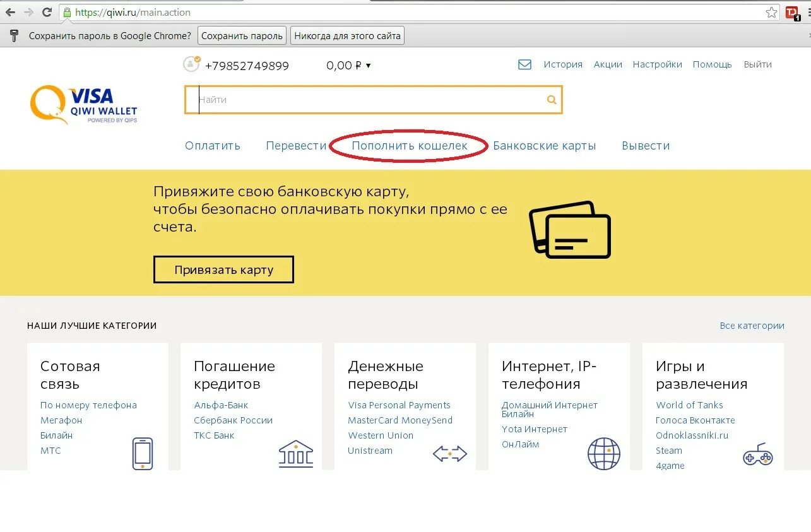Open the Банковские карты tab
Screen dimensions: 811x532
[x=545, y=146]
